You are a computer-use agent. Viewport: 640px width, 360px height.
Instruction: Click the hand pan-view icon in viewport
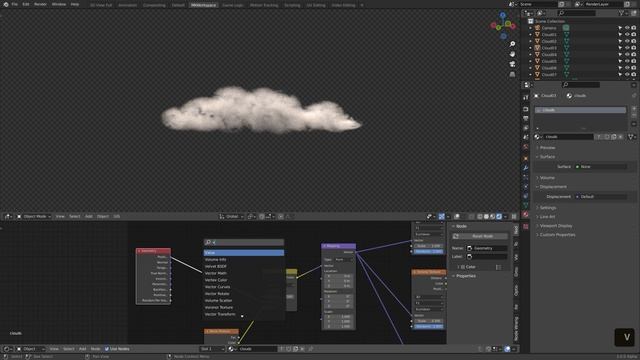tap(512, 54)
